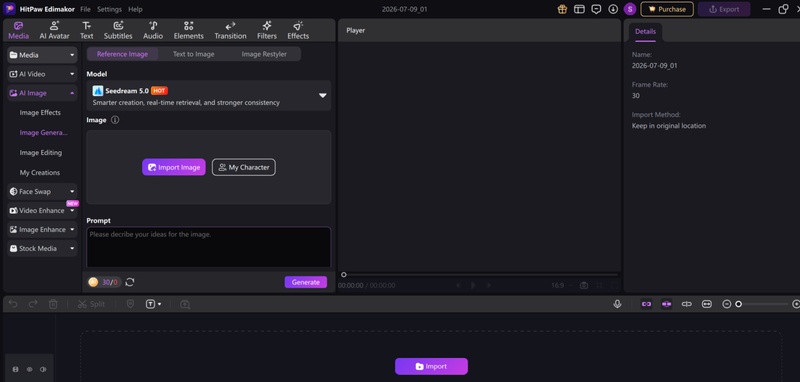Toggle the purple magnetic snap icon

point(666,304)
